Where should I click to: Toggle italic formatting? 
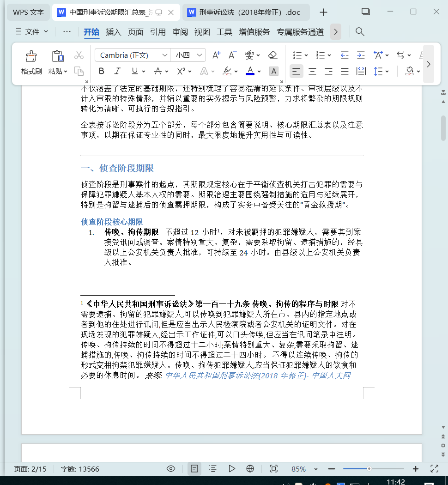[x=117, y=71]
